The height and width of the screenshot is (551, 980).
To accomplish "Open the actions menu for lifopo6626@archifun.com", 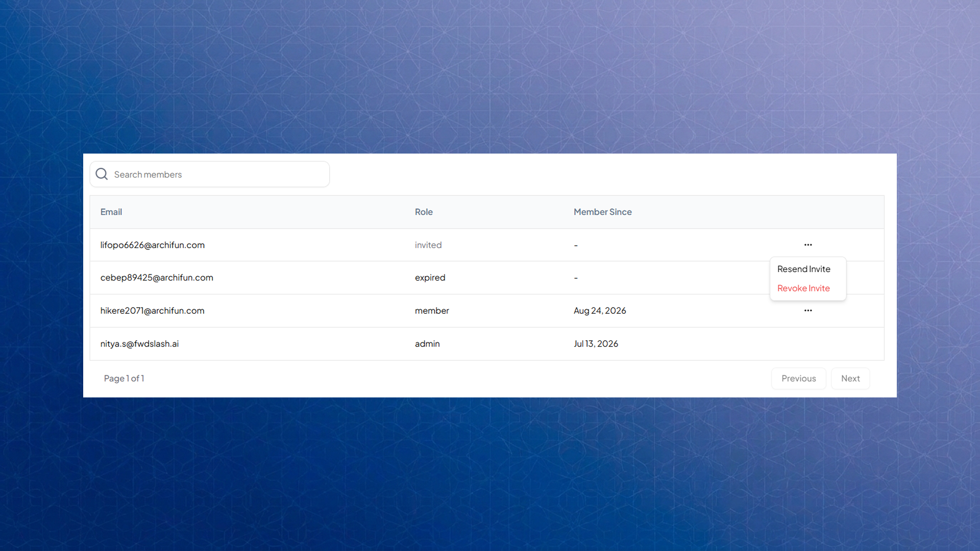I will [x=808, y=245].
